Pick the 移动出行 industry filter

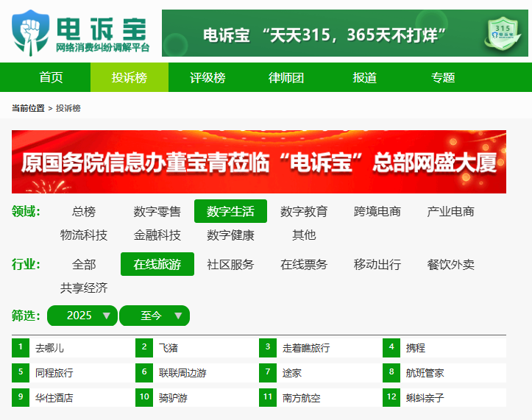point(377,264)
